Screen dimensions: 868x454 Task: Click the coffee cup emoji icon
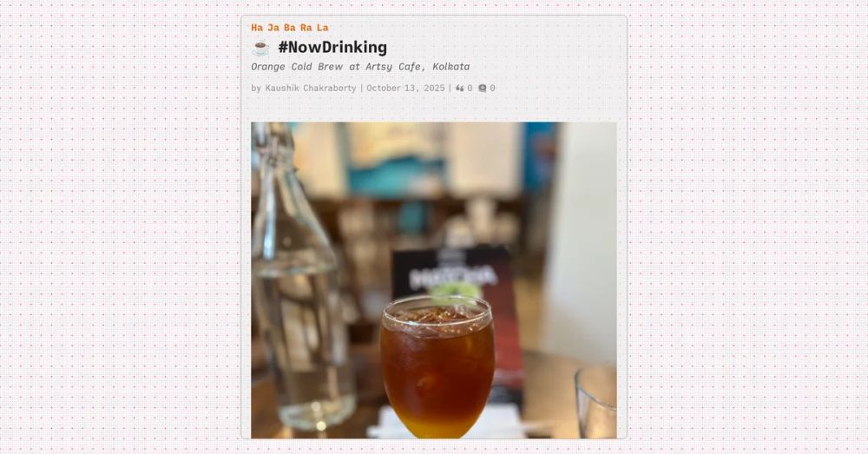pos(260,48)
